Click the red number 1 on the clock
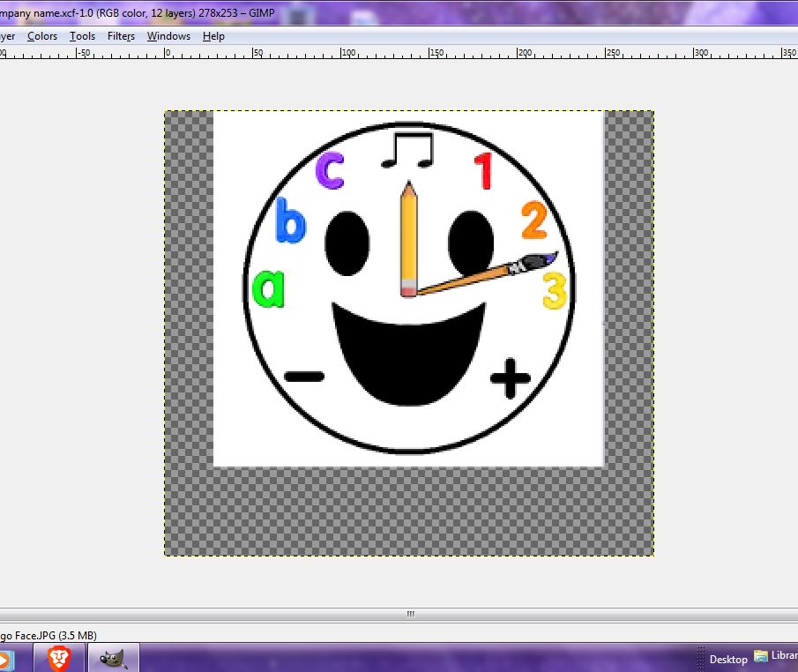 (x=483, y=171)
